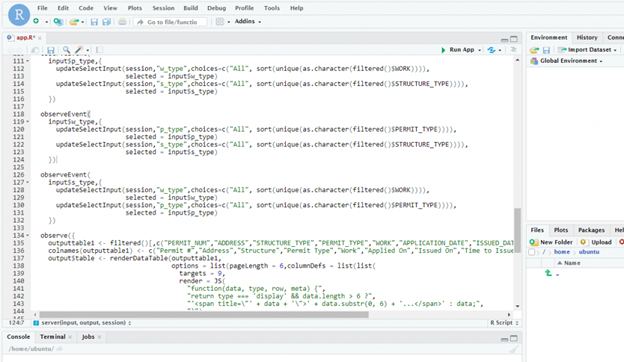
Task: Click the Run App button label
Action: tap(462, 50)
